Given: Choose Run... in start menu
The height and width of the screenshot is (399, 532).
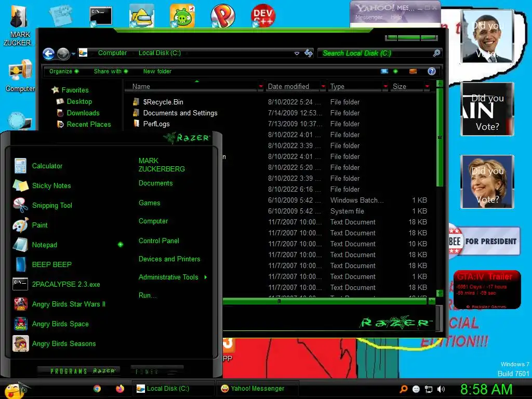Looking at the screenshot, I should click(148, 295).
